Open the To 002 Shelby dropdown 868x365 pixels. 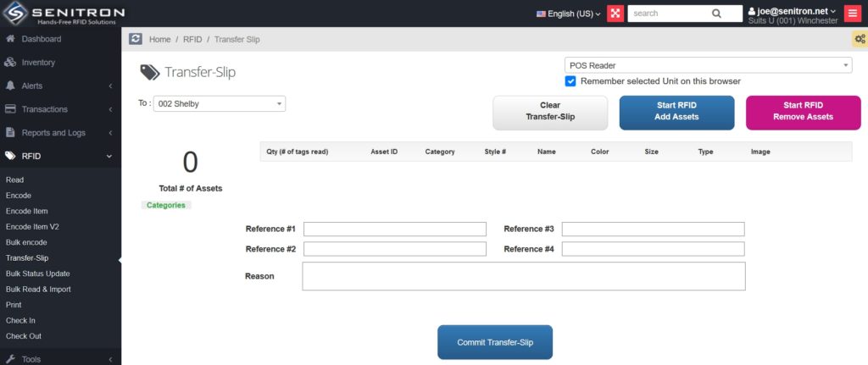pyautogui.click(x=220, y=104)
